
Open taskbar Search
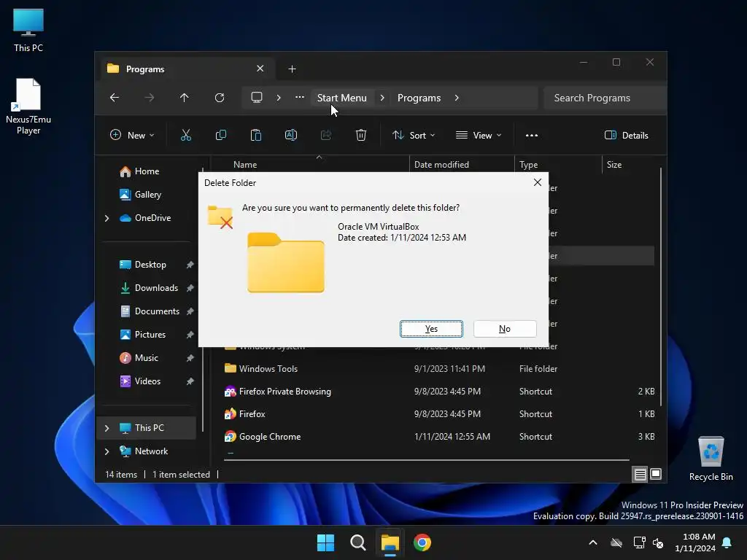[x=357, y=542]
